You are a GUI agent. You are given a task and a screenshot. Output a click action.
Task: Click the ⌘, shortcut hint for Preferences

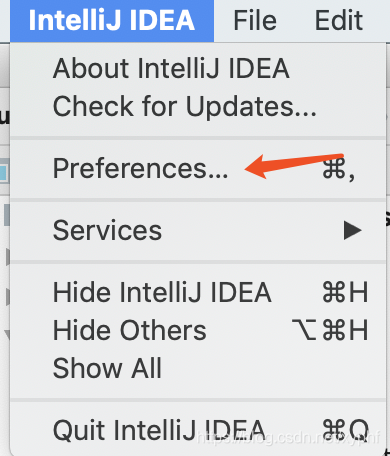click(339, 170)
